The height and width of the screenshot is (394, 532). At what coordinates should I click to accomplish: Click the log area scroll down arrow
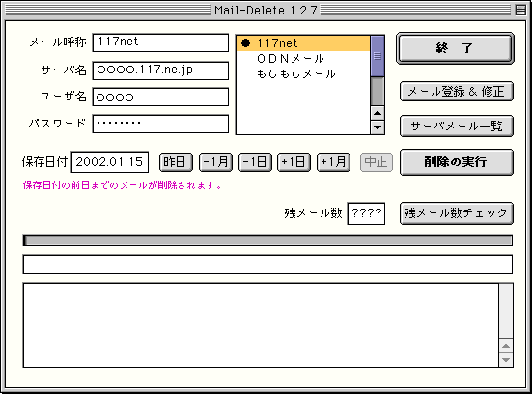[x=506, y=360]
